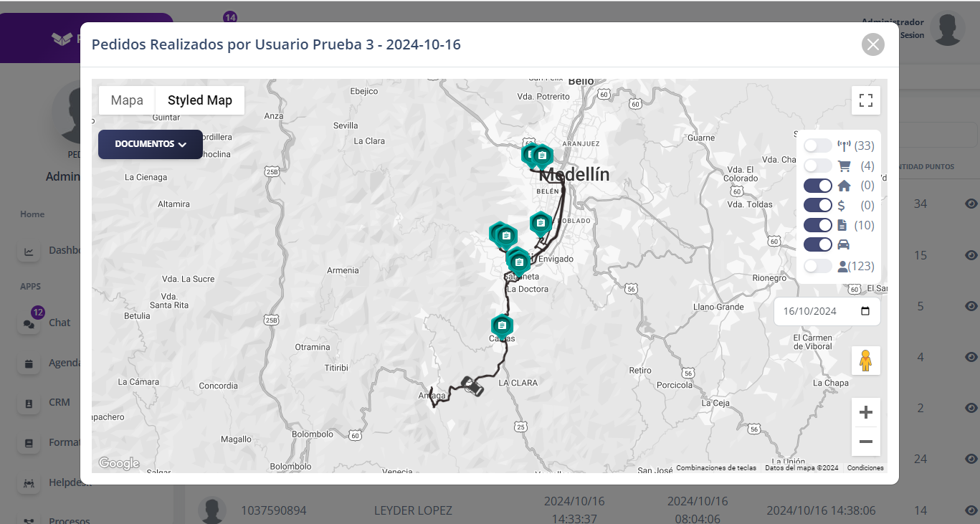Toggle the antenna signal layer (33)
The image size is (980, 524).
click(x=818, y=146)
